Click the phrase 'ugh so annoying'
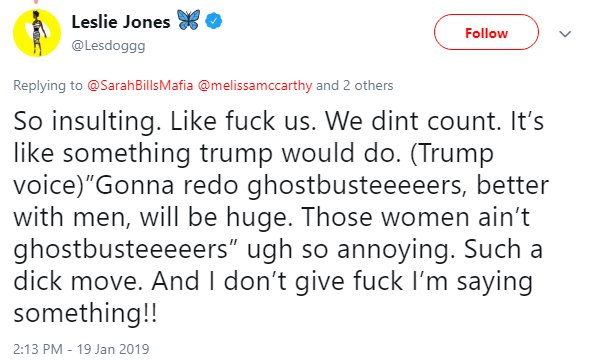Image resolution: width=590 pixels, height=360 pixels. click(348, 250)
